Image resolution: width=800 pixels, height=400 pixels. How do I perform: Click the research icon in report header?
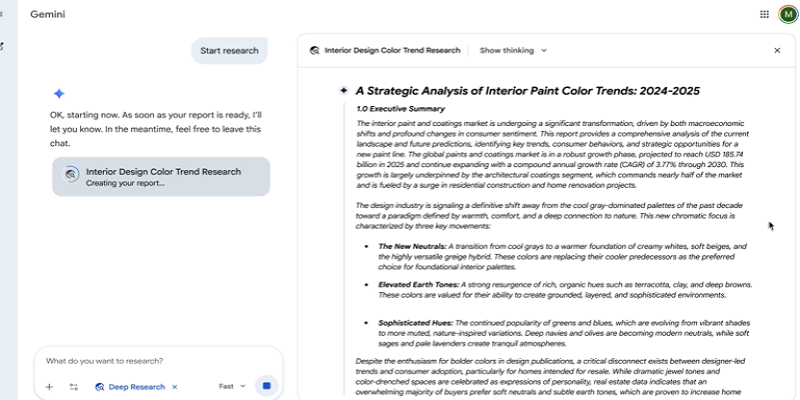tap(315, 50)
